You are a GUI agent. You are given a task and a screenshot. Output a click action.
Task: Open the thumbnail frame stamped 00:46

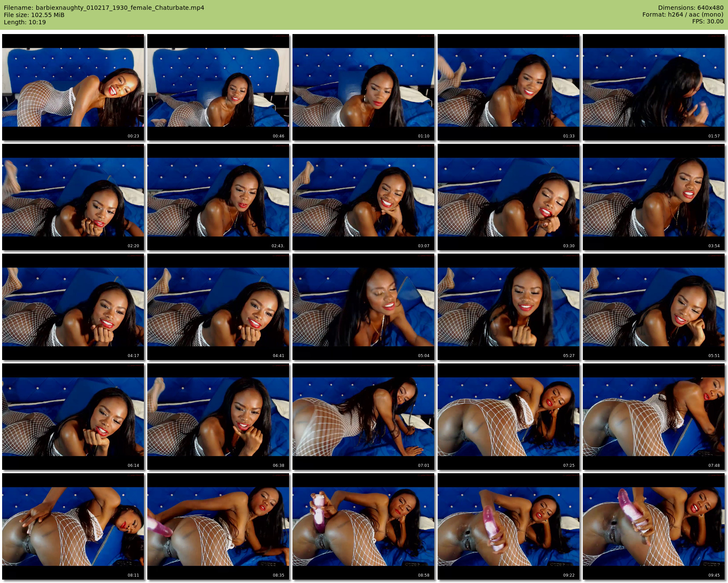click(x=218, y=87)
